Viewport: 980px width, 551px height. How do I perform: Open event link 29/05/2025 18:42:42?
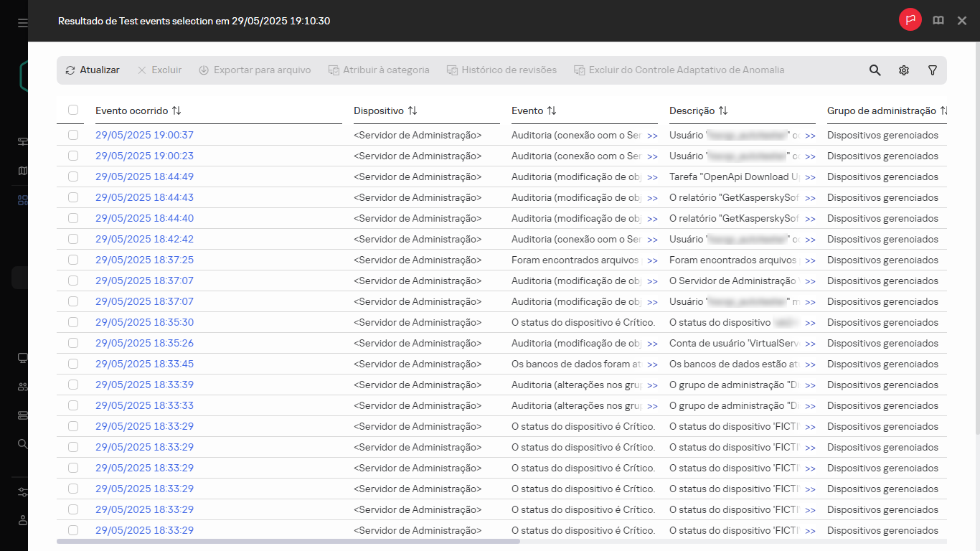coord(144,239)
